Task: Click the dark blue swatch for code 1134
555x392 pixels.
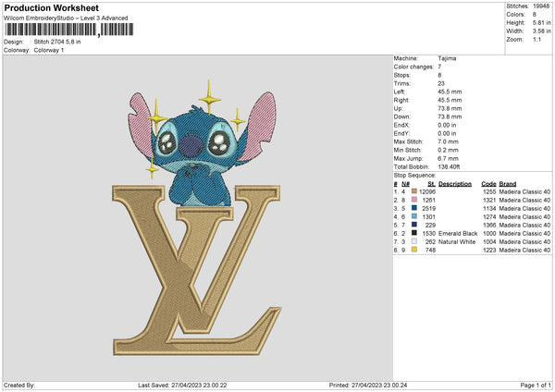Action: (414, 208)
